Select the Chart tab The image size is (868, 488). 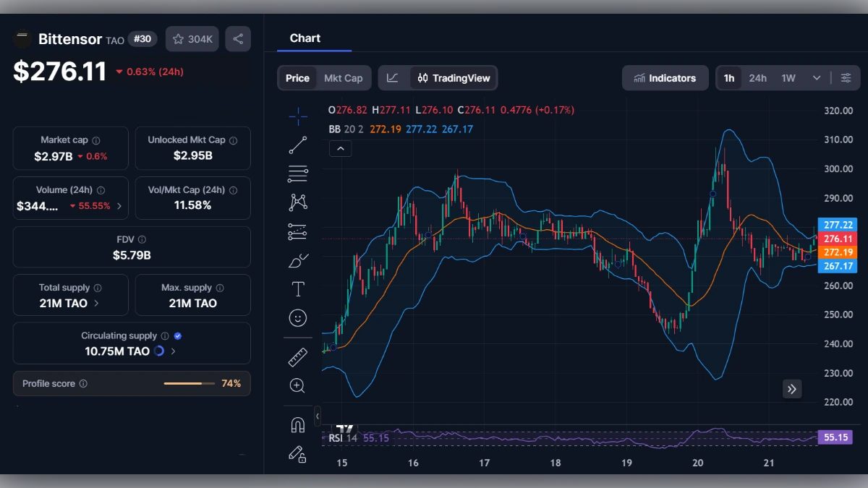(305, 38)
